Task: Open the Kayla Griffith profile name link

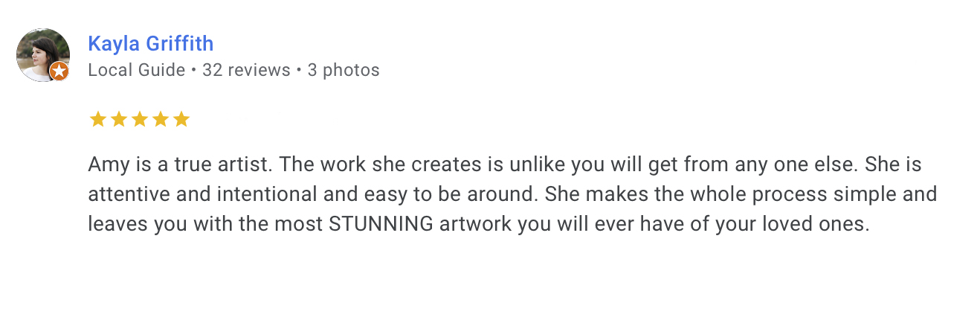Action: (151, 44)
